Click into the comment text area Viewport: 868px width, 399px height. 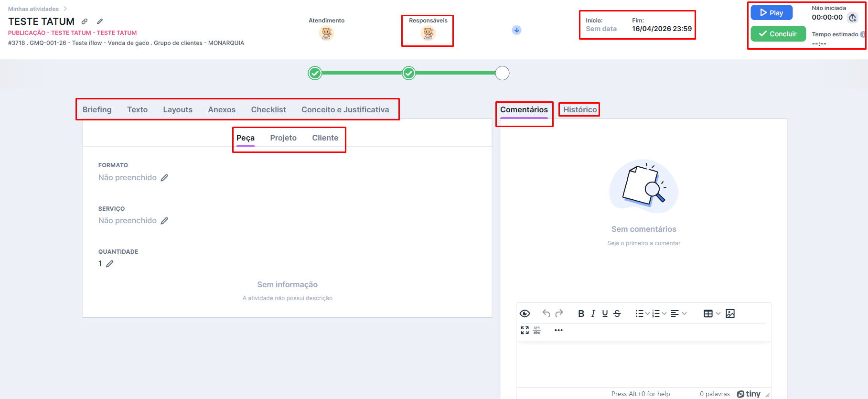point(643,364)
